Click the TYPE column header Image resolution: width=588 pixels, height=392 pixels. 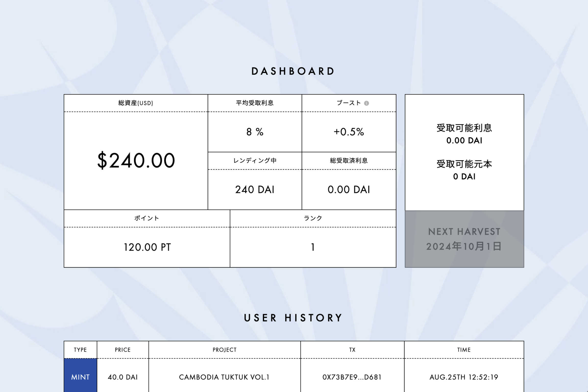point(80,350)
